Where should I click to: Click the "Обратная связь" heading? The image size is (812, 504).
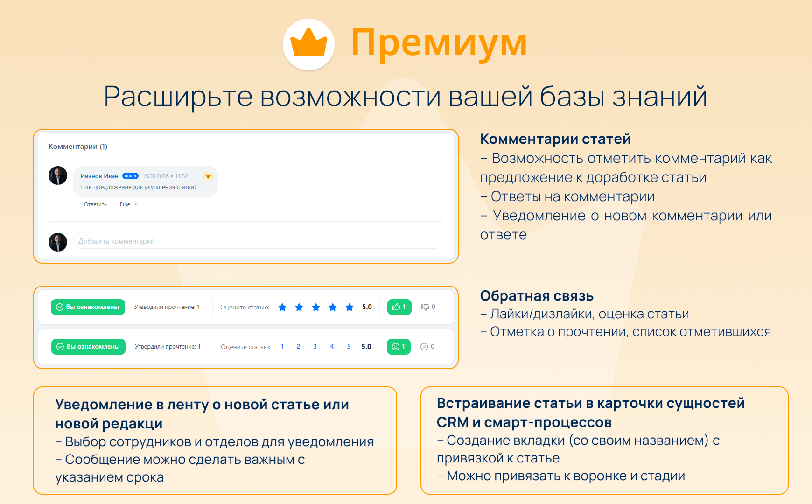537,295
